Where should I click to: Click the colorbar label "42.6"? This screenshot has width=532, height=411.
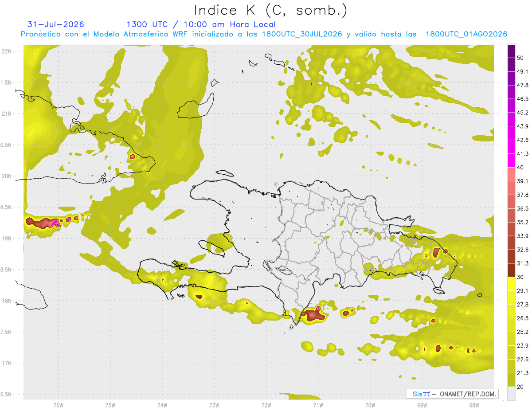pyautogui.click(x=523, y=140)
